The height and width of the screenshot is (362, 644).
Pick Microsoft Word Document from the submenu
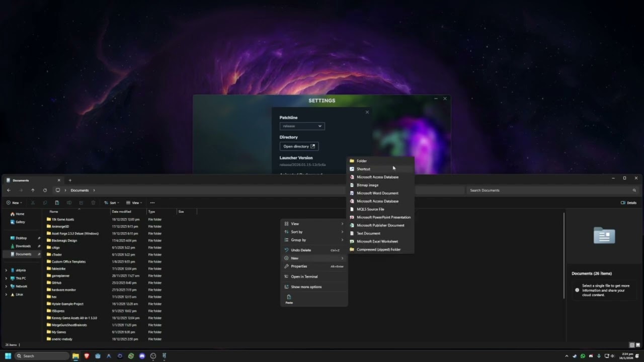click(380, 193)
